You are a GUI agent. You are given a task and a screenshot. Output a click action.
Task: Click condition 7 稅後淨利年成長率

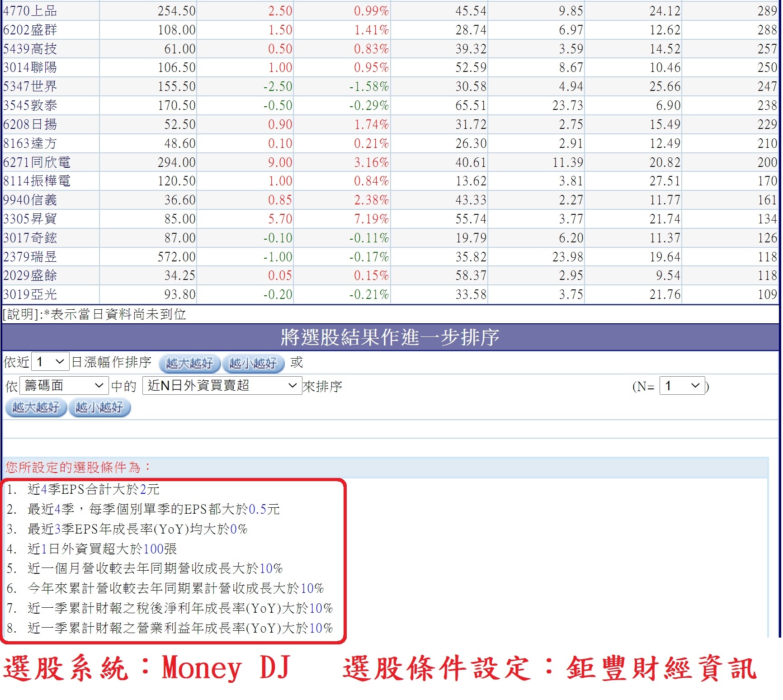180,608
